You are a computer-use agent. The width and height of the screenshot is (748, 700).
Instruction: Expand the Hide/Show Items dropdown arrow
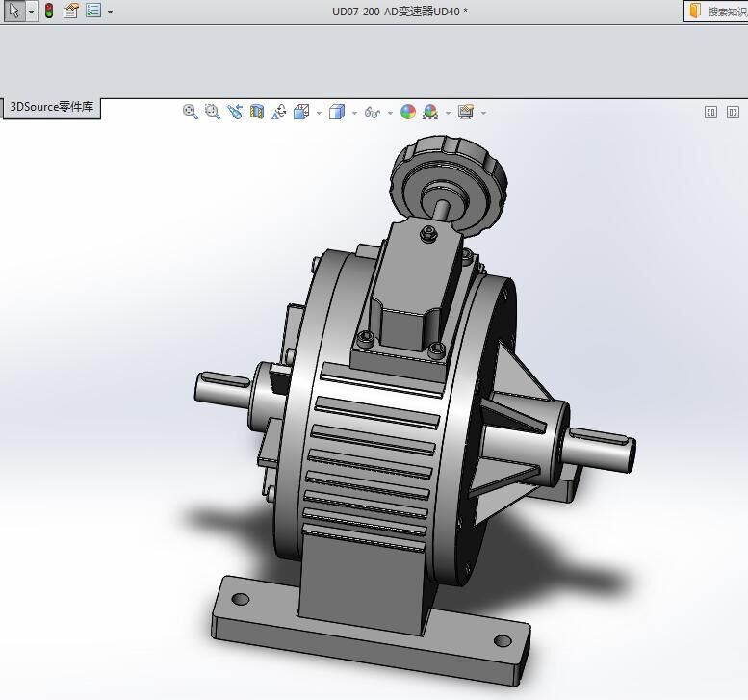(390, 113)
